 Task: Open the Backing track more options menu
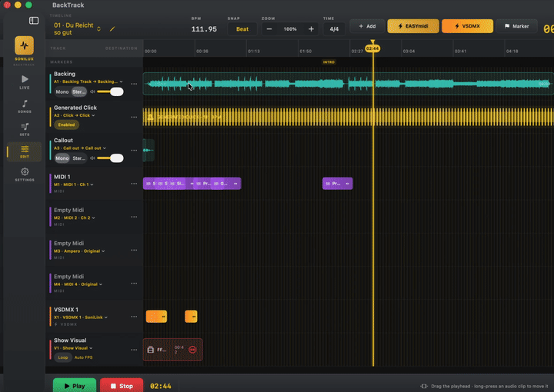(x=134, y=84)
